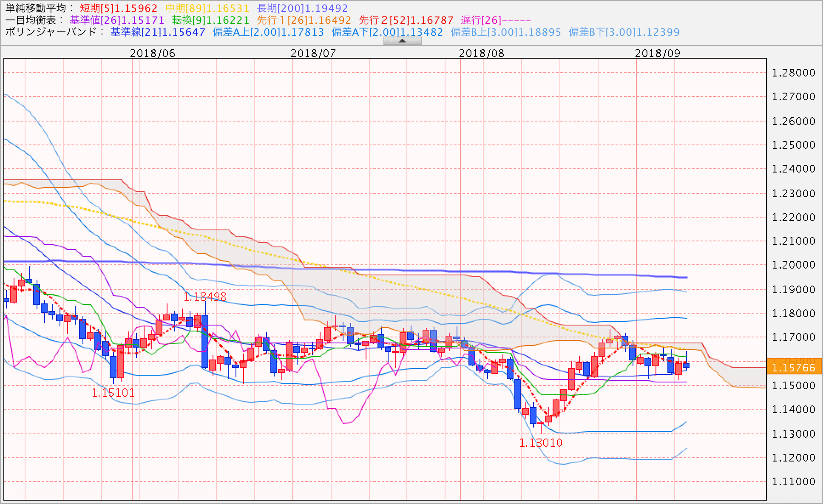Click the mid-term moving average 中期[89]1.16531
Viewport: 823px width, 504px height.
[x=207, y=8]
